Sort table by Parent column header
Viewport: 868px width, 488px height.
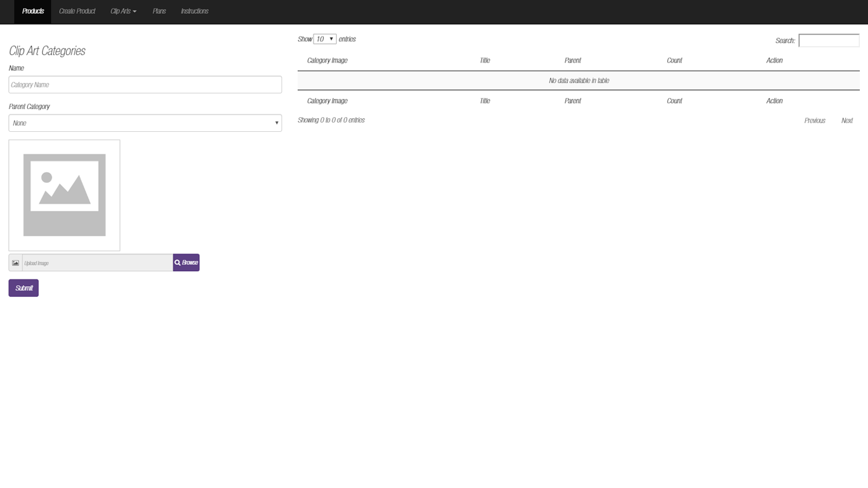point(572,61)
